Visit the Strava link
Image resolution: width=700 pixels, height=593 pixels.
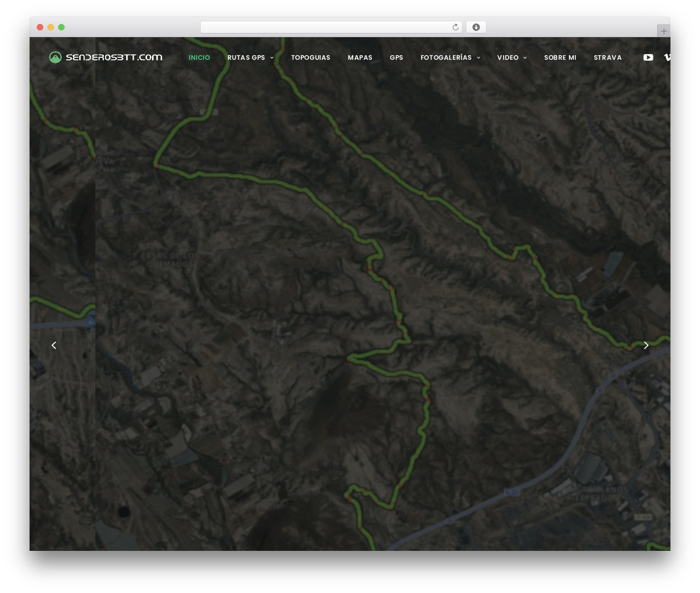(608, 57)
